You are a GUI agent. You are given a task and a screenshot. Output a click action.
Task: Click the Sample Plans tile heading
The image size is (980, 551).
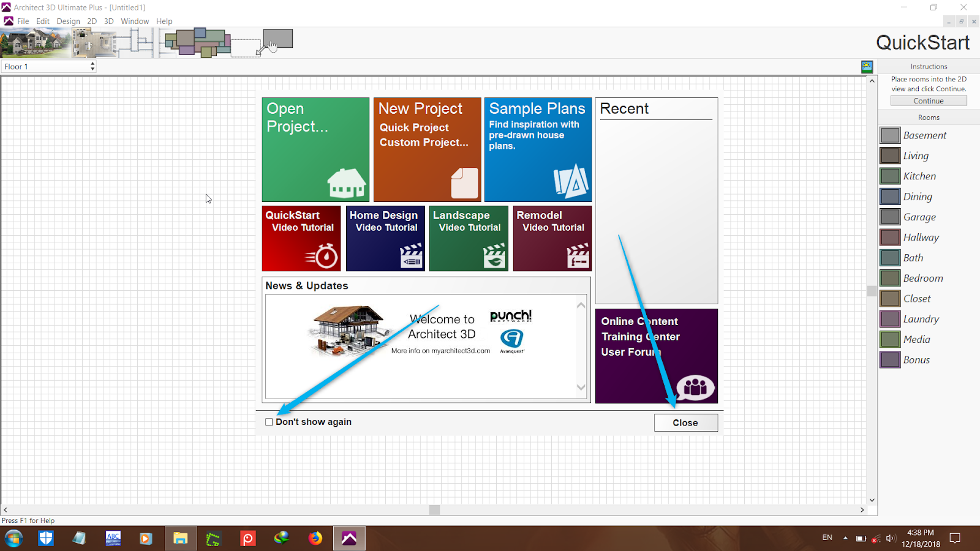click(537, 109)
